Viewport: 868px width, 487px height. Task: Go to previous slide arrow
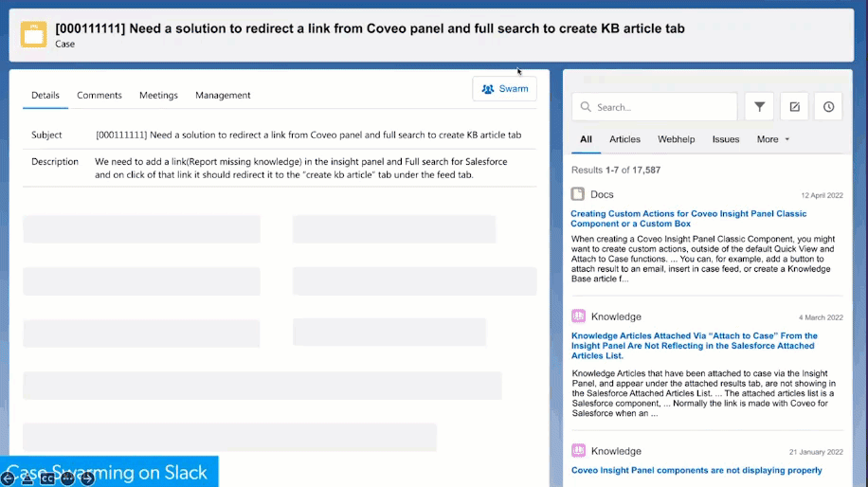pyautogui.click(x=8, y=478)
